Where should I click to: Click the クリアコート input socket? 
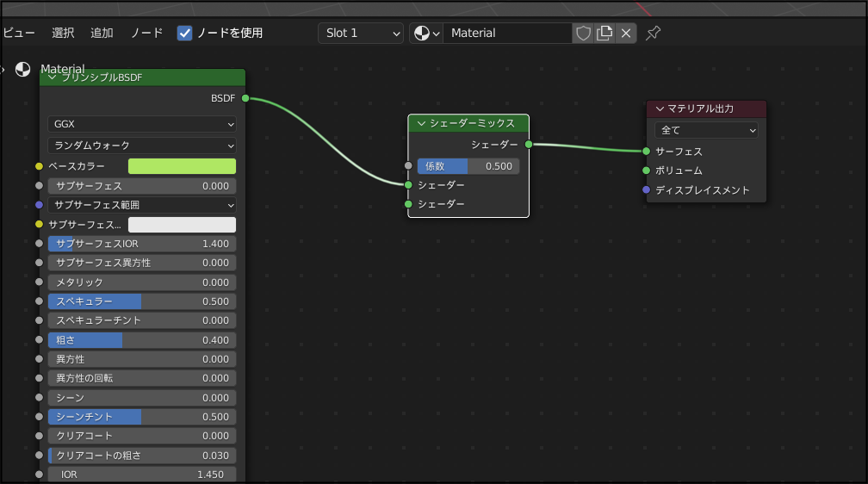[x=39, y=436]
